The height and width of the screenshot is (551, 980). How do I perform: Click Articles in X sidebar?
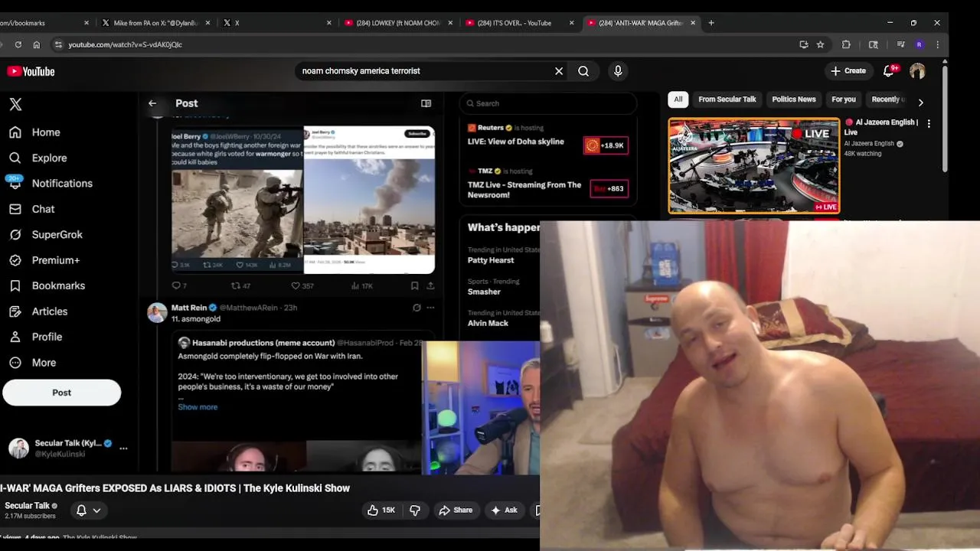tap(38, 311)
